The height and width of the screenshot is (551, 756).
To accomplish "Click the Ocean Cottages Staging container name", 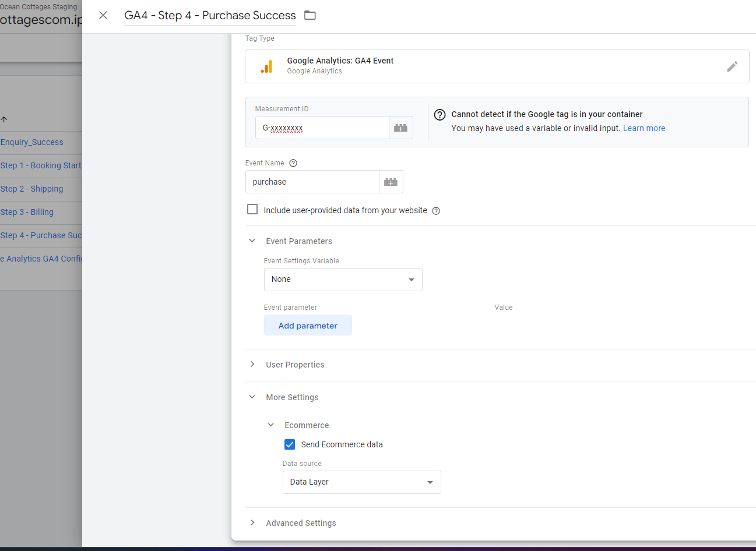I will tap(38, 7).
